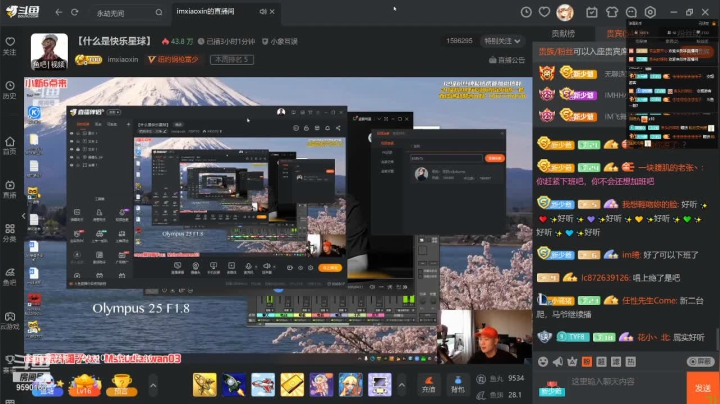Toggle 关注 heart in the left sidebar
The height and width of the screenshot is (404, 720).
point(10,46)
